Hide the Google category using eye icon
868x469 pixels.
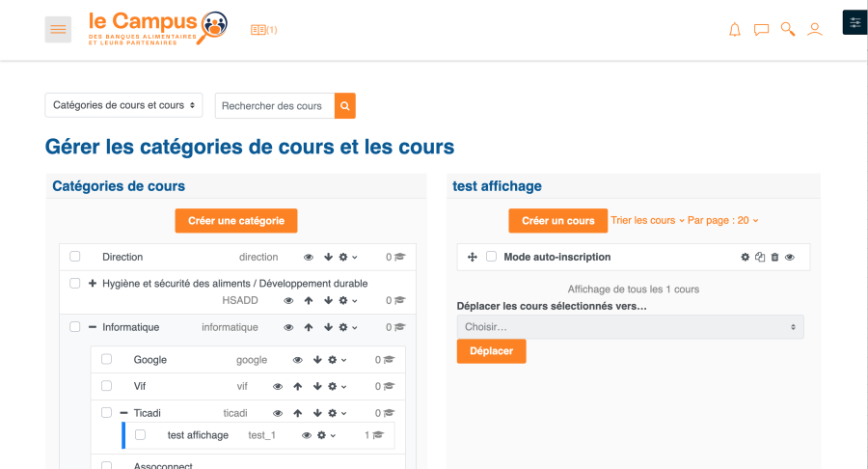pyautogui.click(x=298, y=360)
